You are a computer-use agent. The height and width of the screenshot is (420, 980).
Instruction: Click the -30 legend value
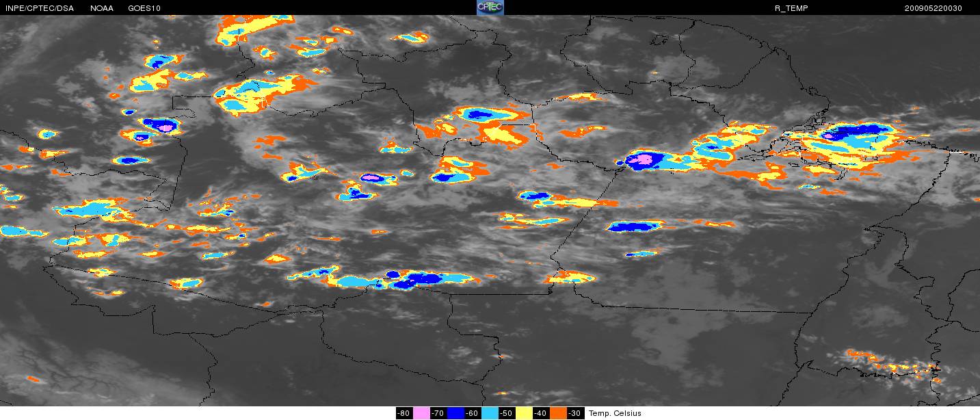click(575, 413)
